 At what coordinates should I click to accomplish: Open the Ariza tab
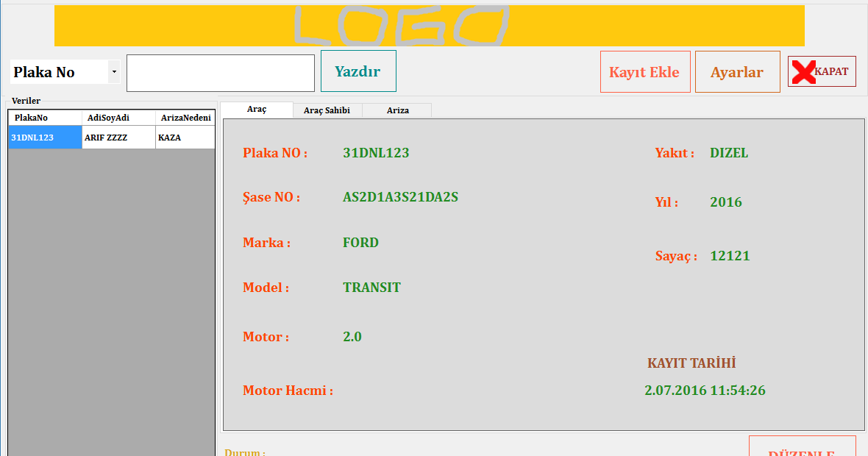[397, 110]
